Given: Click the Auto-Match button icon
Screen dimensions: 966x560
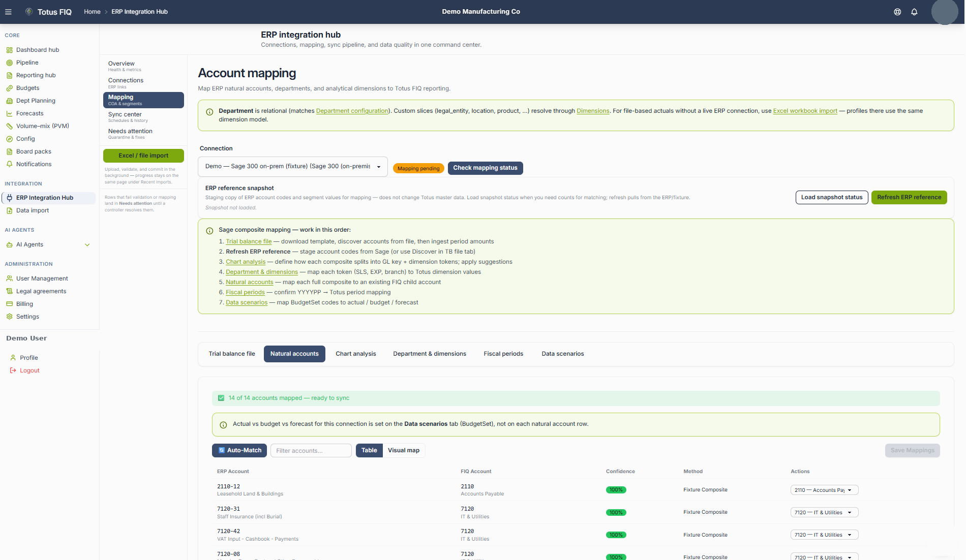Looking at the screenshot, I should point(222,450).
